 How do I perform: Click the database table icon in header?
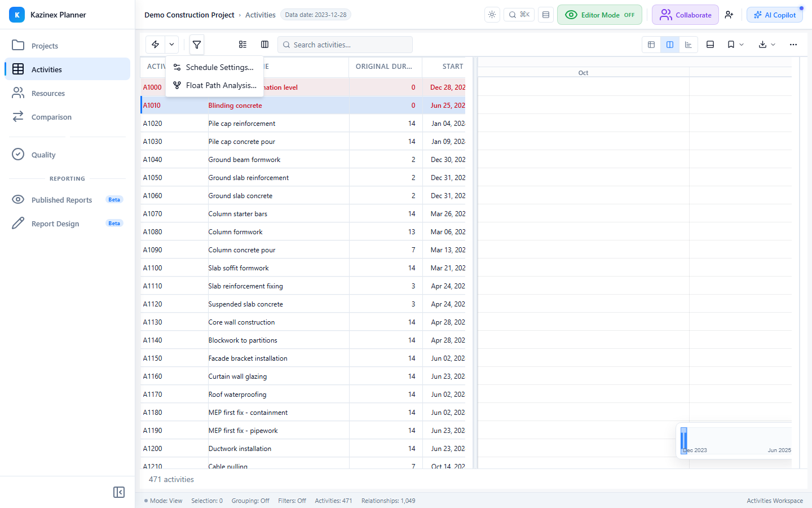point(546,15)
